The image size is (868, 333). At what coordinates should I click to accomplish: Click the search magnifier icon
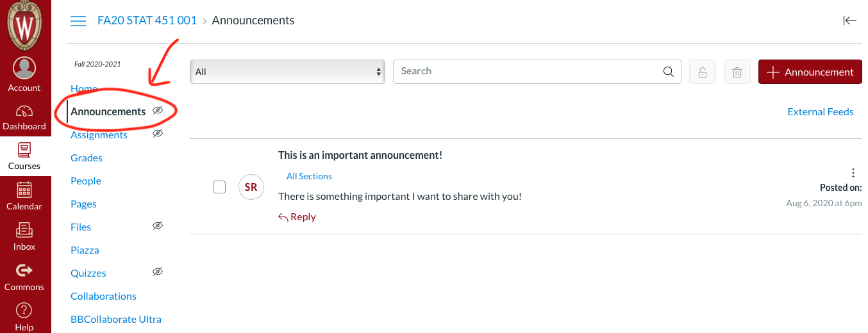[x=668, y=71]
